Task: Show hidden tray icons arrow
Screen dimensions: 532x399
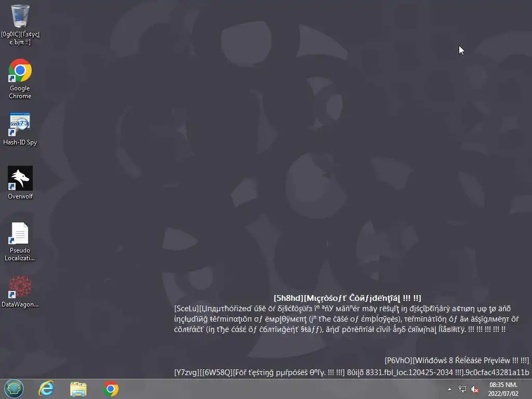Action: 449,389
